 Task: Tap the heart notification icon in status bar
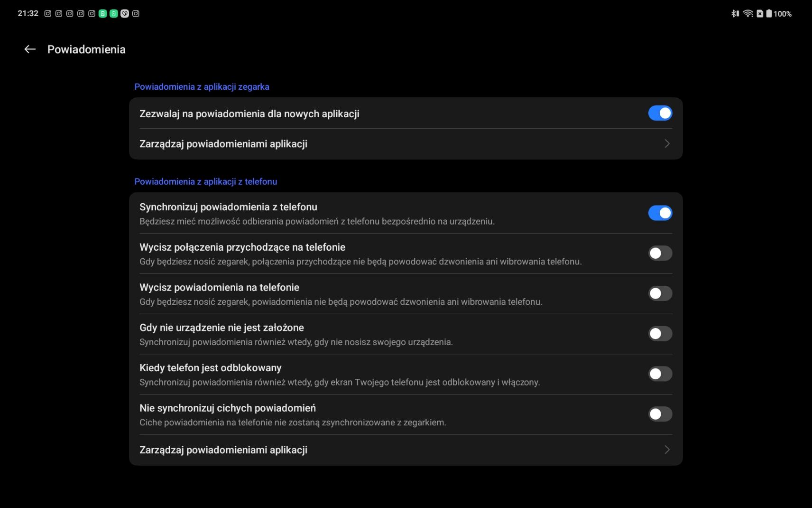pos(125,14)
